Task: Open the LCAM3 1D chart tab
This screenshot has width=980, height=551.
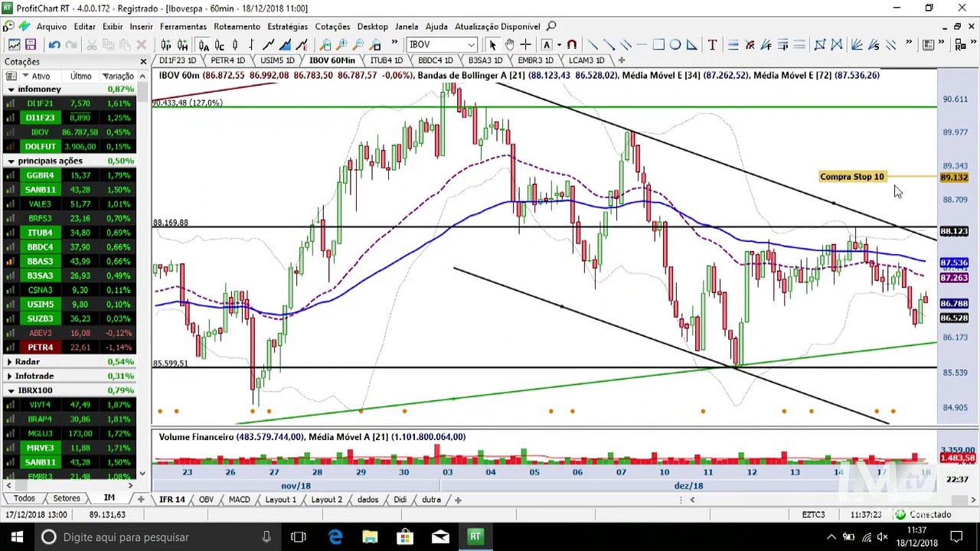Action: coord(586,60)
